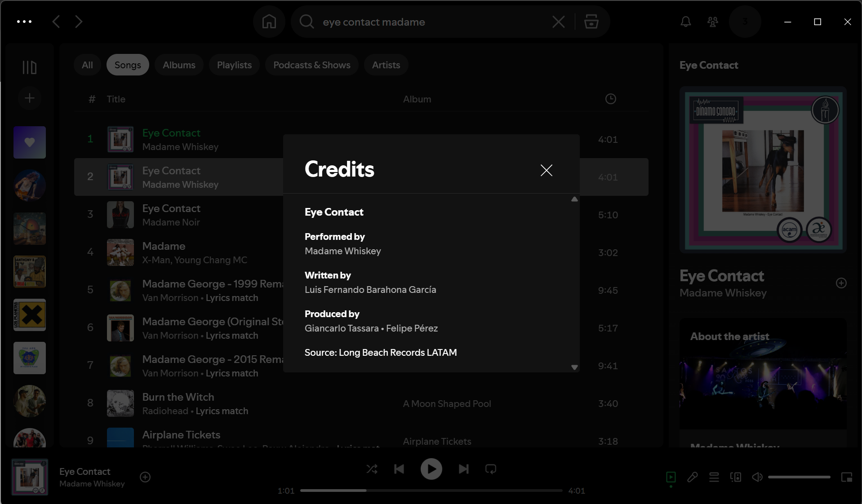Open the Browse icon in search bar
862x504 pixels.
tap(591, 22)
